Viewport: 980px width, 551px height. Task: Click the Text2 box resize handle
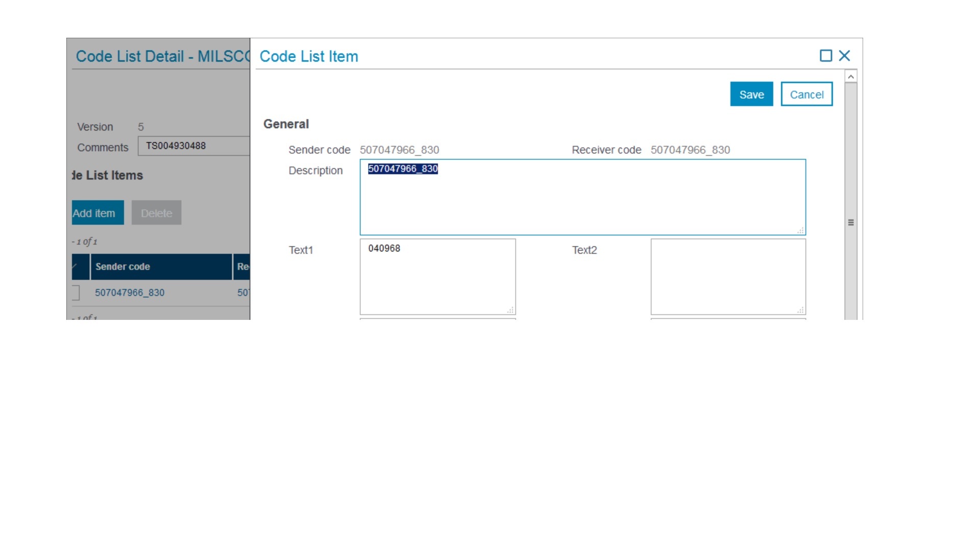(x=800, y=310)
